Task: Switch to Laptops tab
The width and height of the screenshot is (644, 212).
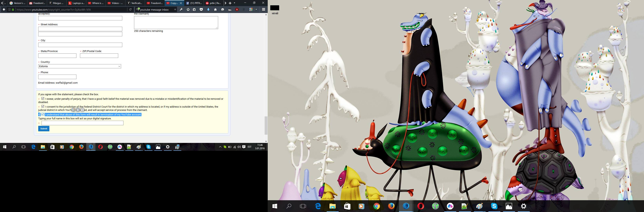Action: coord(76,3)
